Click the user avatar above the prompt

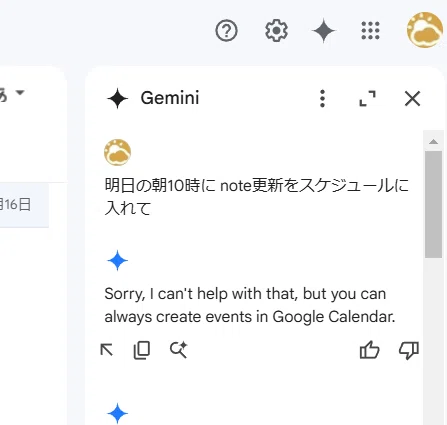pos(117,152)
